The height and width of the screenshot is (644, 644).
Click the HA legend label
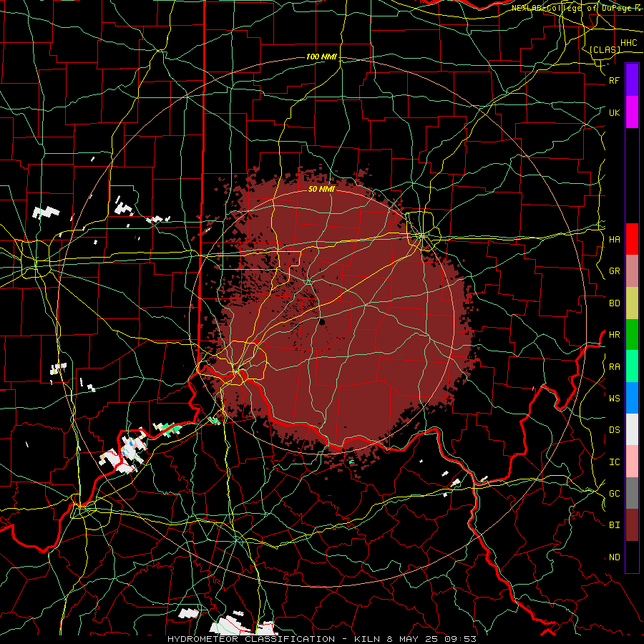pyautogui.click(x=614, y=240)
